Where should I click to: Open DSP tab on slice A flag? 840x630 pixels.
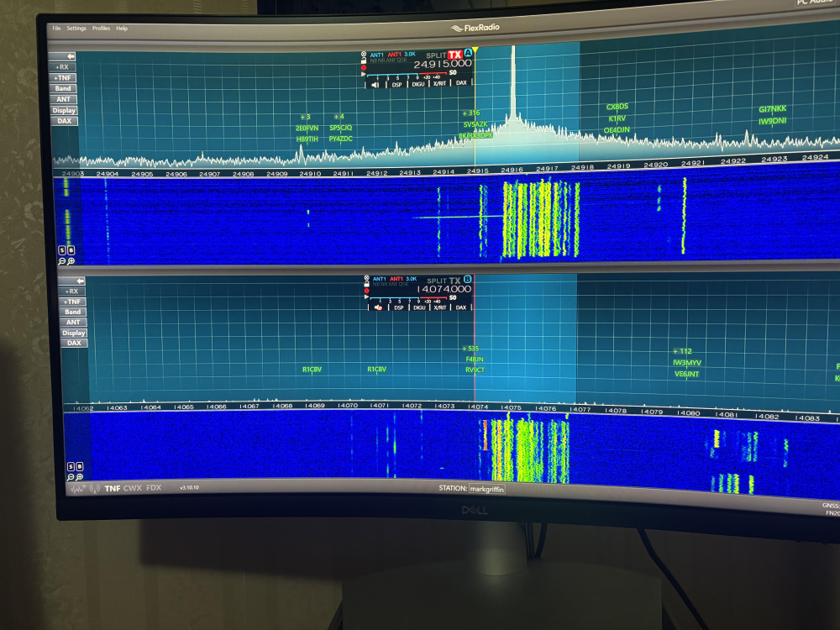pyautogui.click(x=397, y=85)
